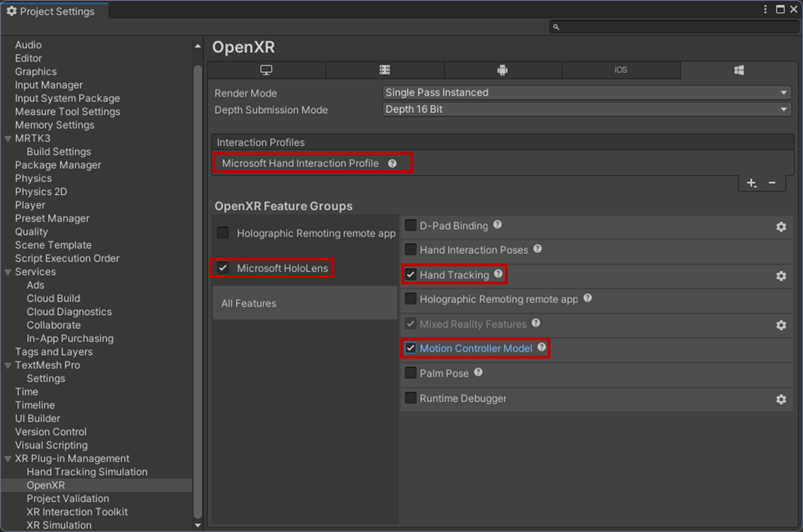Viewport: 803px width, 532px height.
Task: Open the Depth Submission Mode dropdown
Action: pos(587,109)
